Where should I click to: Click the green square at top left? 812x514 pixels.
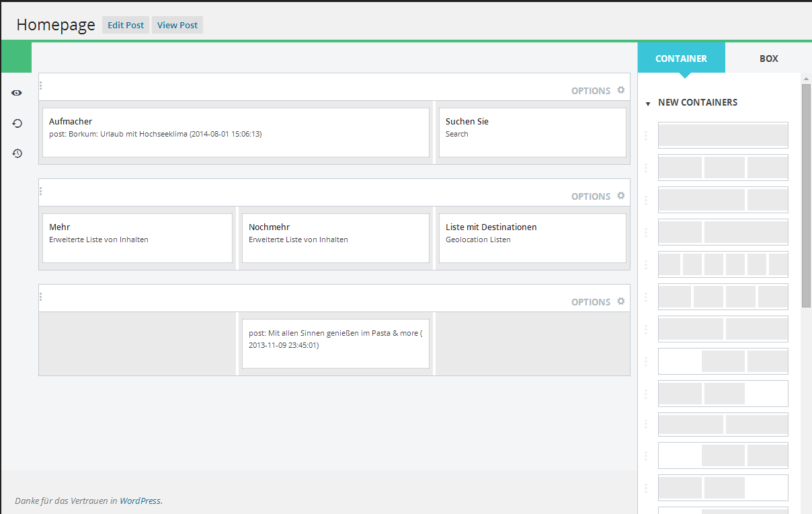(x=16, y=57)
